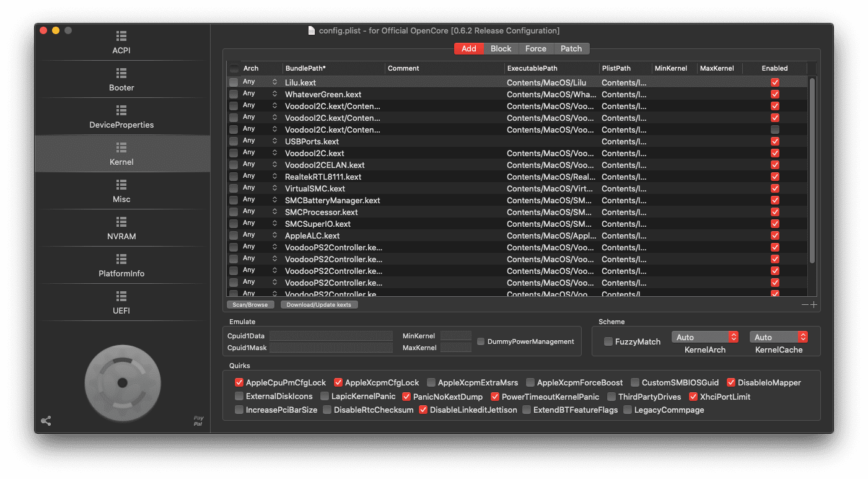The image size is (868, 479).
Task: Switch to the Block tab
Action: point(501,48)
